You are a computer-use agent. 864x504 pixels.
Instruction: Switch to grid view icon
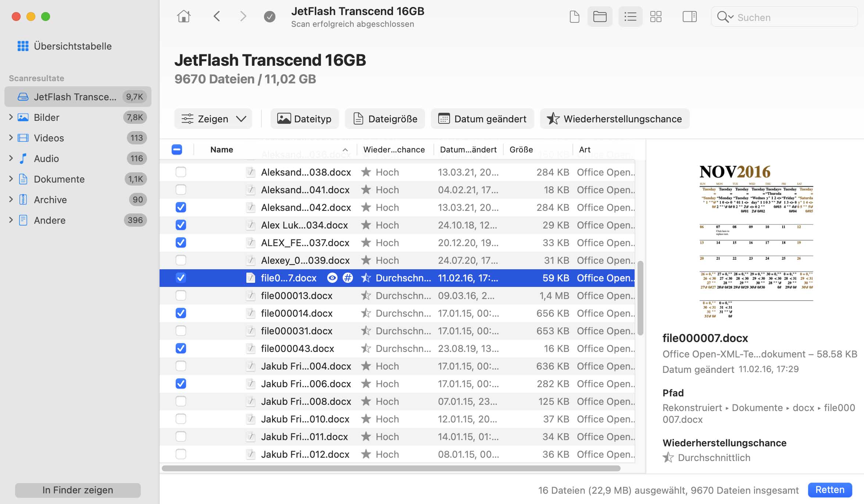(656, 16)
